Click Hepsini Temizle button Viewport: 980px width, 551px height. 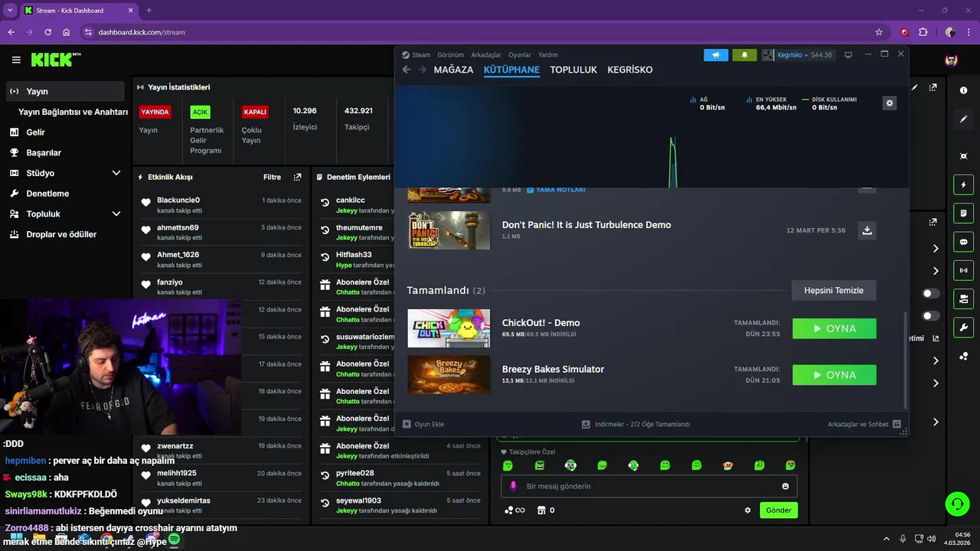click(x=834, y=290)
